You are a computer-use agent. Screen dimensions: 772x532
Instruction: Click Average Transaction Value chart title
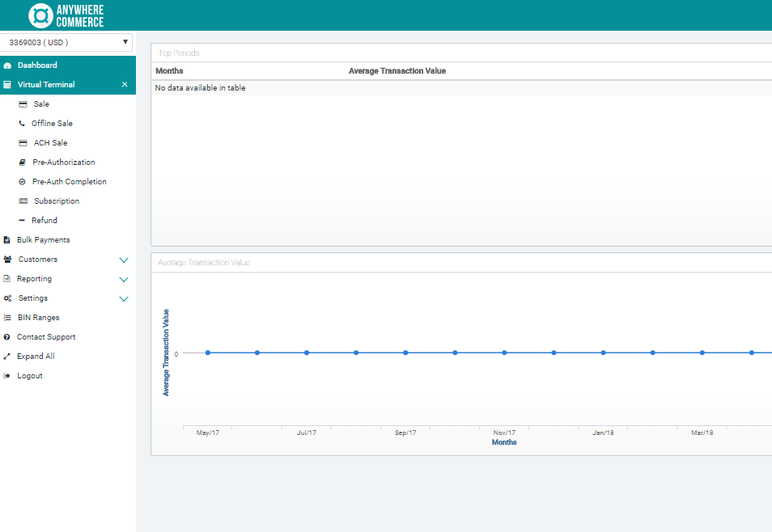point(204,263)
